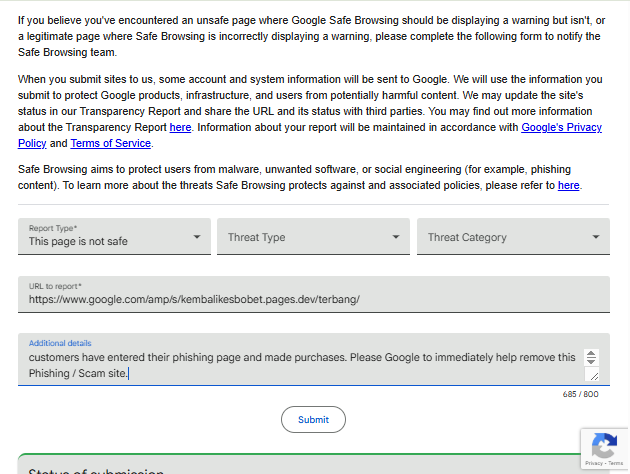Open the 'This page is not safe' selector
630x474 pixels.
pyautogui.click(x=114, y=237)
